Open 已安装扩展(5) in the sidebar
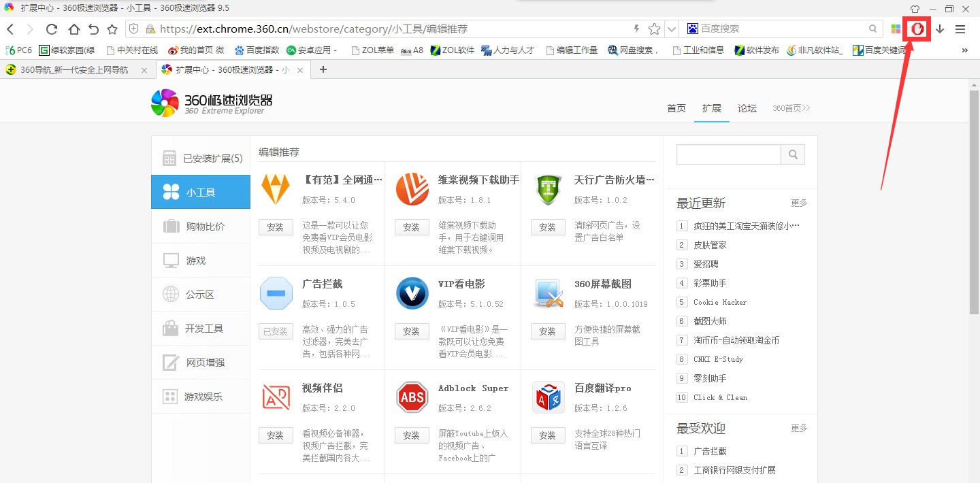 point(201,159)
